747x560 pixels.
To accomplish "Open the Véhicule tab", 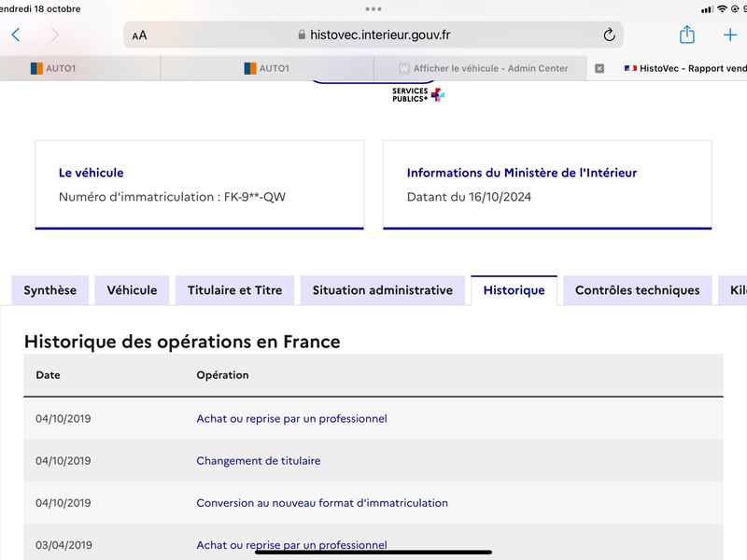I will tap(132, 290).
